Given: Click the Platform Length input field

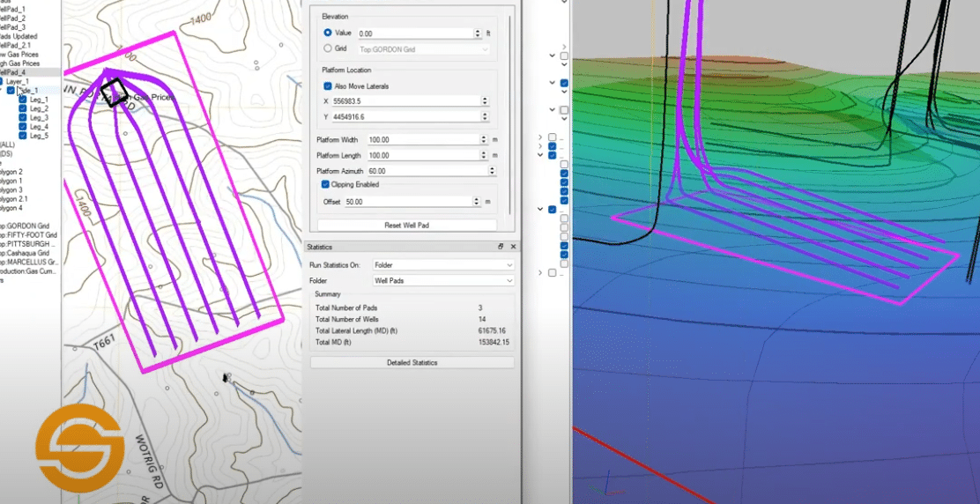Looking at the screenshot, I should point(422,155).
